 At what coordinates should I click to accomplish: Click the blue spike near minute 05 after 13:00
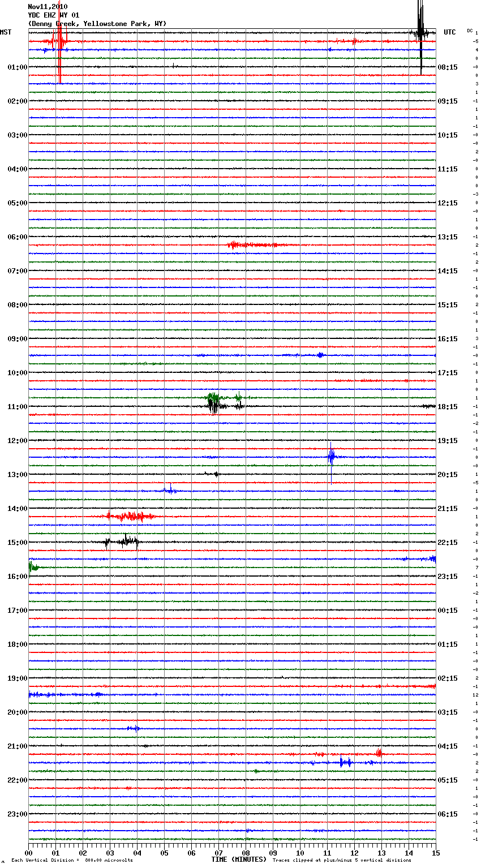tap(170, 491)
